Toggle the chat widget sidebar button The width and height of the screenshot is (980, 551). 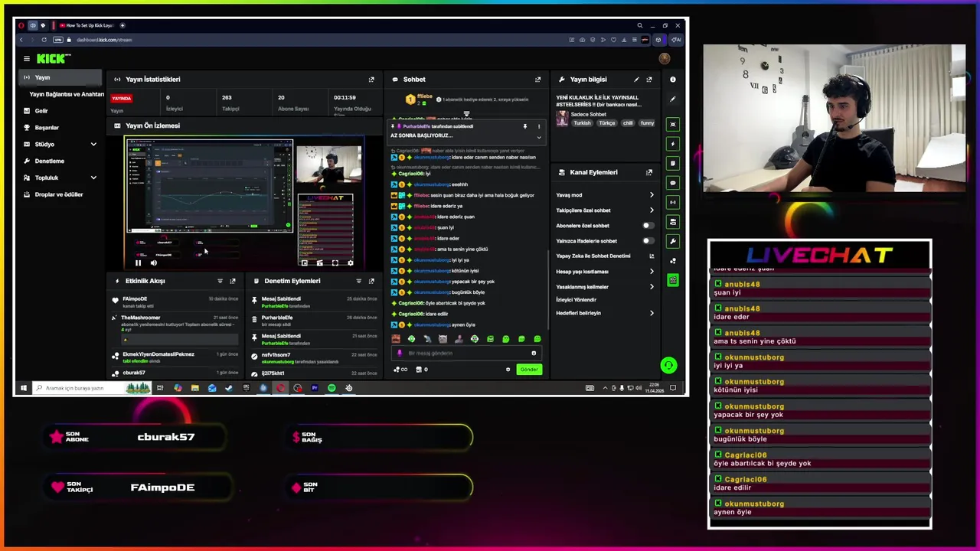673,183
